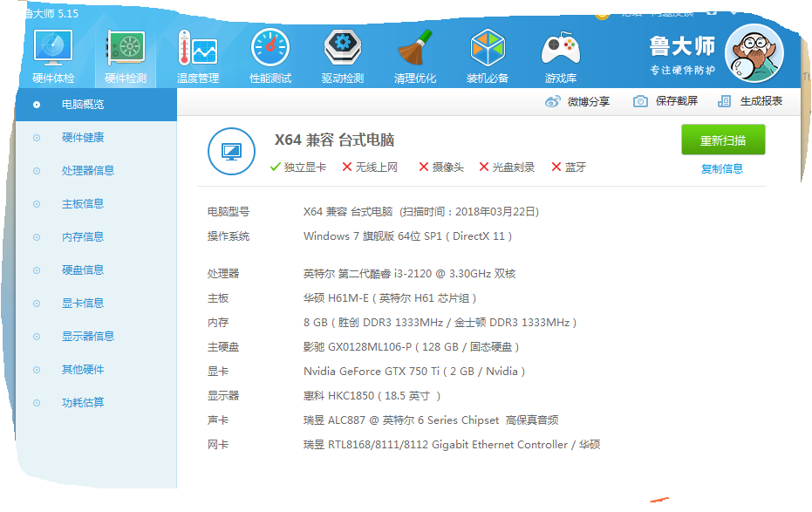Click 无线上网 red cross feature

(x=370, y=167)
